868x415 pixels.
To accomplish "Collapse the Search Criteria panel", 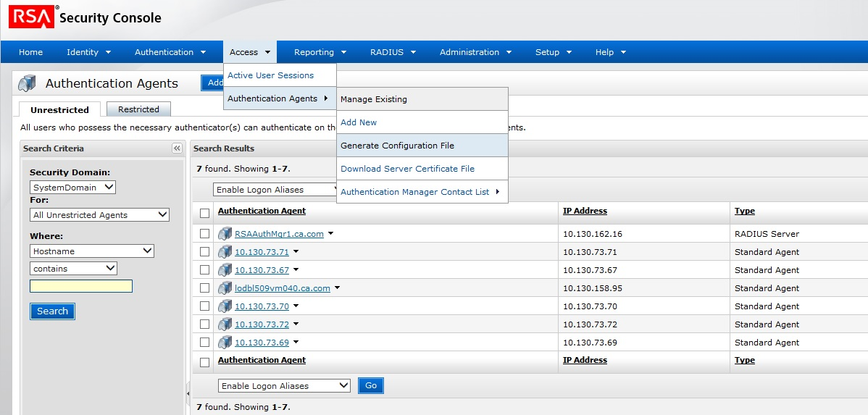I will tap(177, 148).
